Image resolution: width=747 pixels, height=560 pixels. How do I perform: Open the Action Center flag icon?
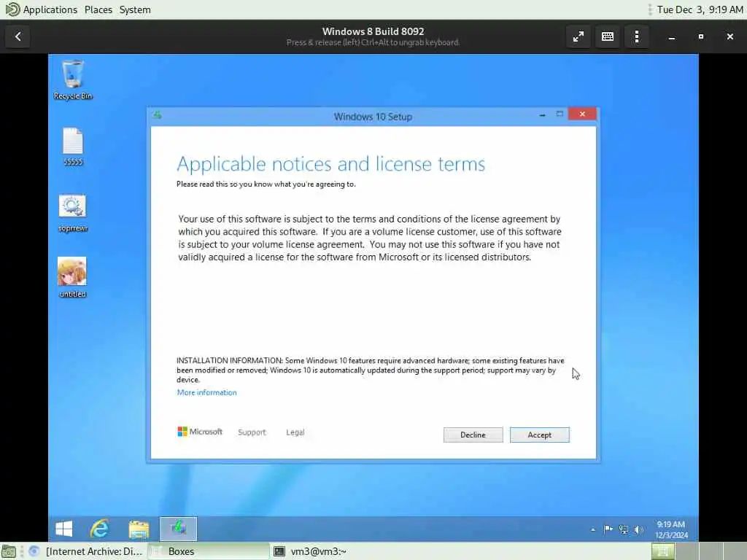click(608, 529)
